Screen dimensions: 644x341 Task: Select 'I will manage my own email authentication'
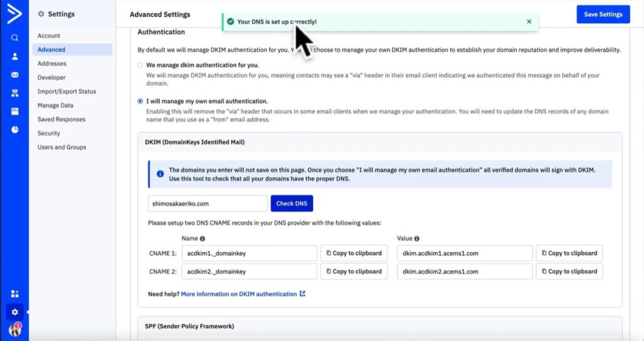140,101
